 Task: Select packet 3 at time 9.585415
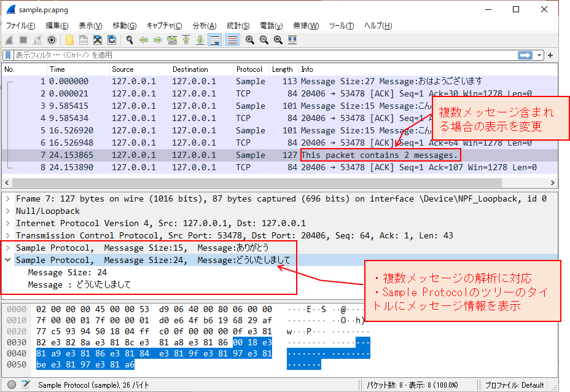click(280, 106)
